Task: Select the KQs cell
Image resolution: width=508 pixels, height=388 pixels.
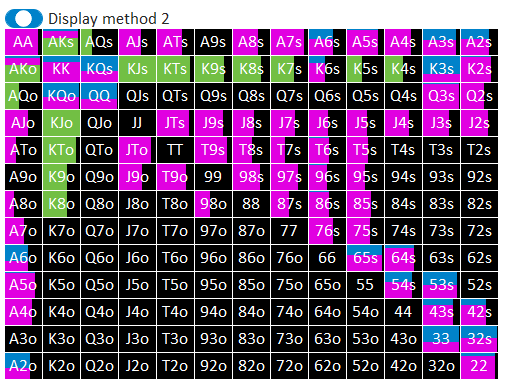Action: (99, 69)
